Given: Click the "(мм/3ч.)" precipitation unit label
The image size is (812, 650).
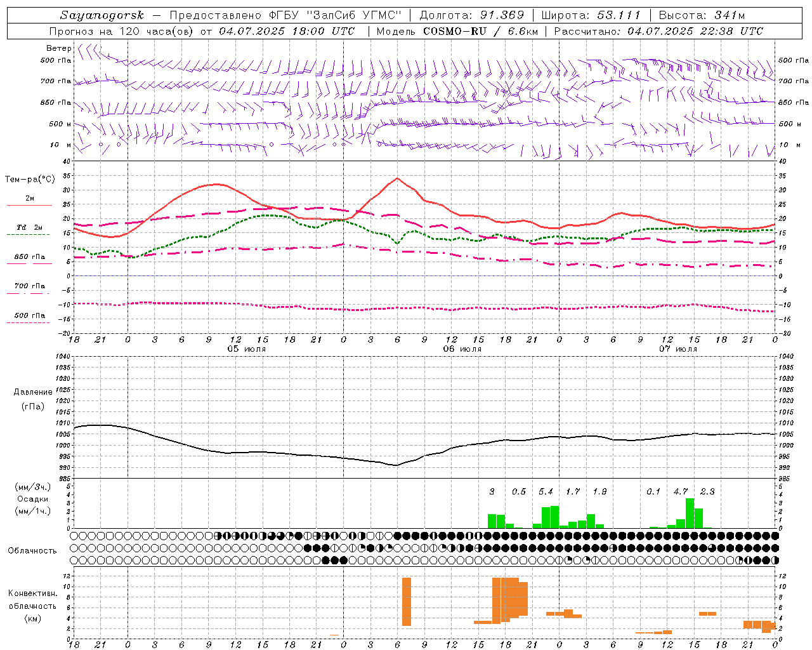Looking at the screenshot, I should [33, 487].
